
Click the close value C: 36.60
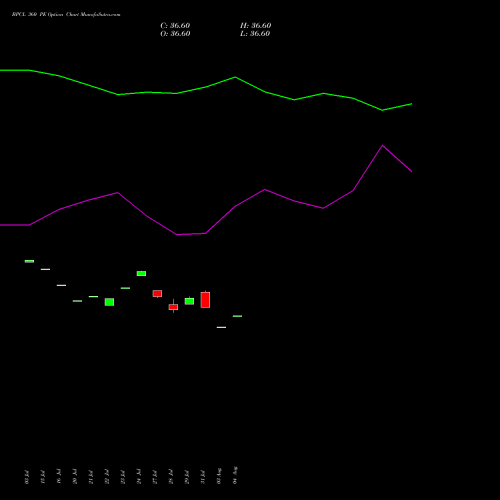coord(175,26)
